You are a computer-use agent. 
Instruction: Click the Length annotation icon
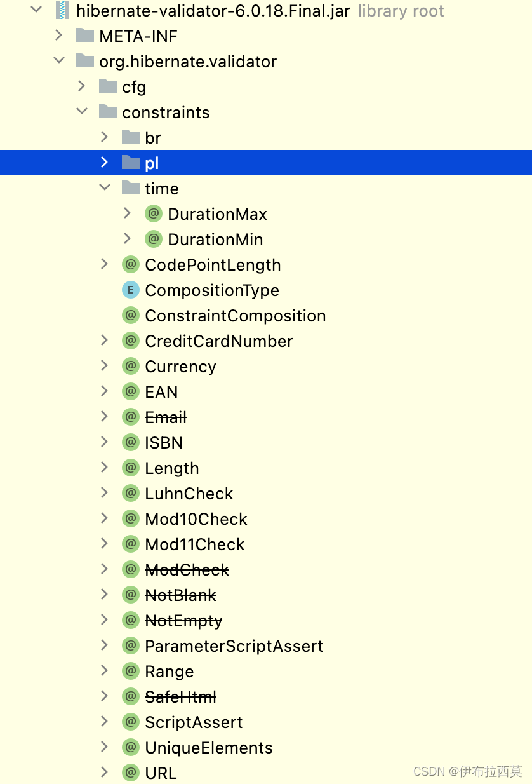pos(131,468)
